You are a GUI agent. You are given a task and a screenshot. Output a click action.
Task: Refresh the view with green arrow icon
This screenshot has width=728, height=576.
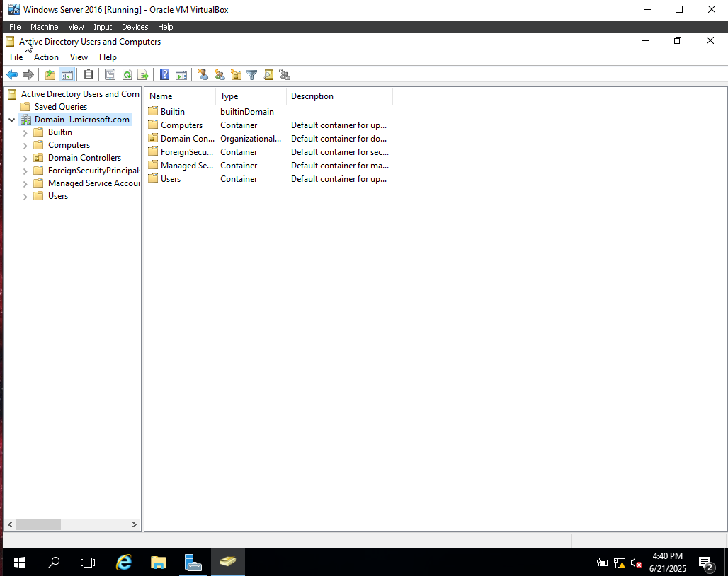point(127,75)
